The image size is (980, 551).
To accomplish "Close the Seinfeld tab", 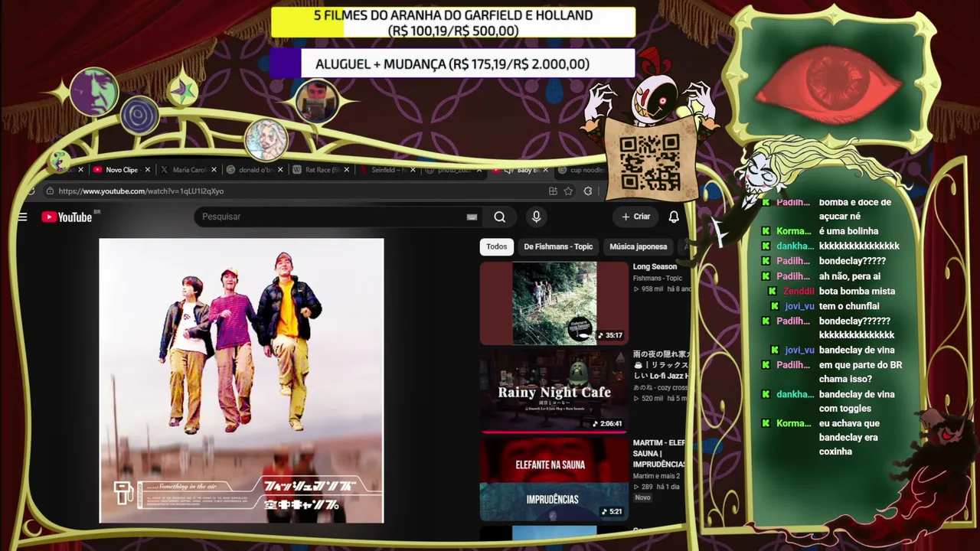I will tap(413, 170).
